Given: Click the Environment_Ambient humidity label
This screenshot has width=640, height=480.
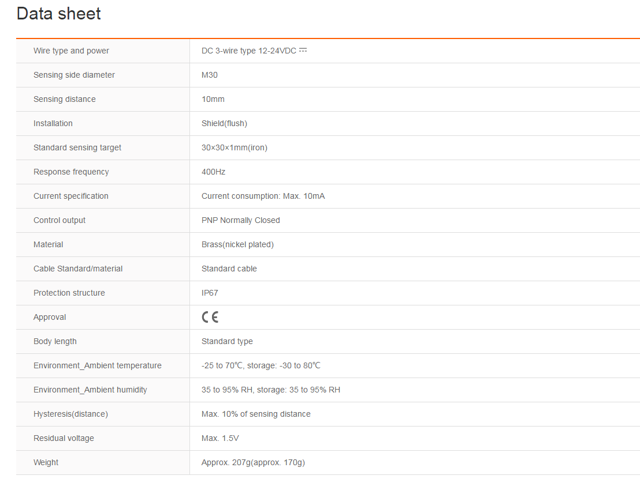Looking at the screenshot, I should (x=90, y=389).
